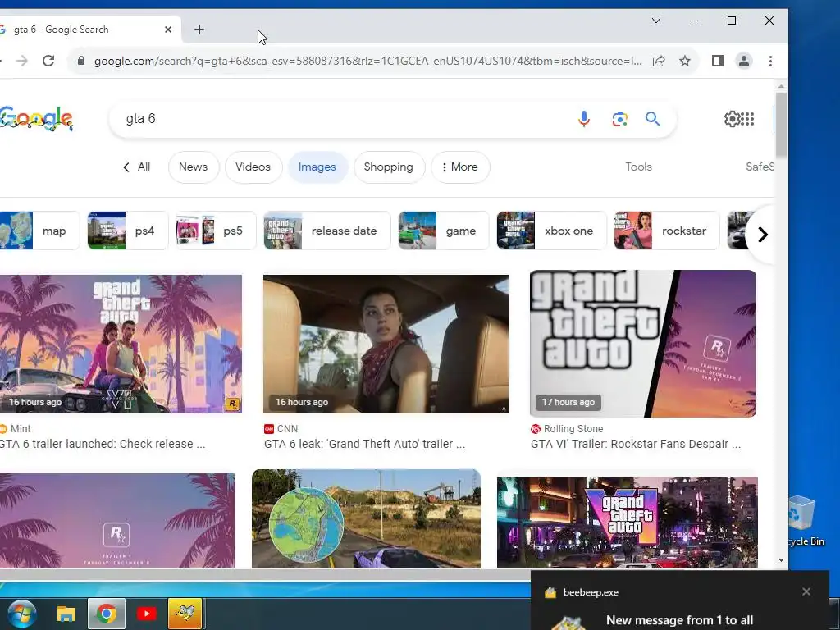Filter images by the rockstar chip

pyautogui.click(x=666, y=231)
